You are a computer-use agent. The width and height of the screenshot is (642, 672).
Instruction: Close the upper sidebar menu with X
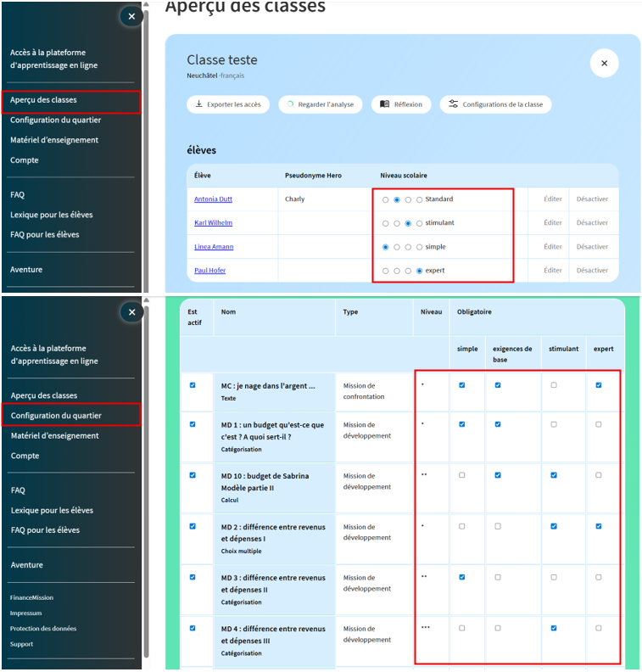pyautogui.click(x=131, y=16)
